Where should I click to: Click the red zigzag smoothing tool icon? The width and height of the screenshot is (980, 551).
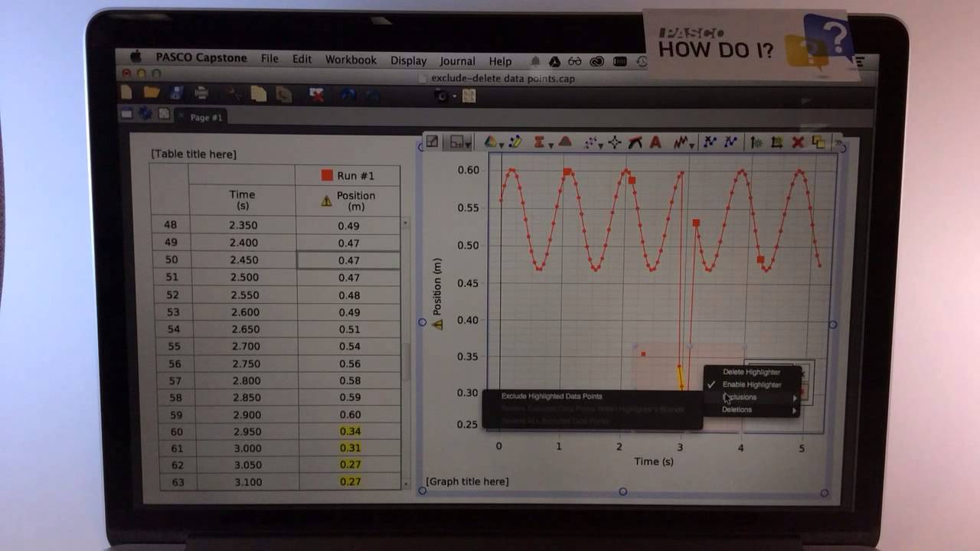coord(680,142)
